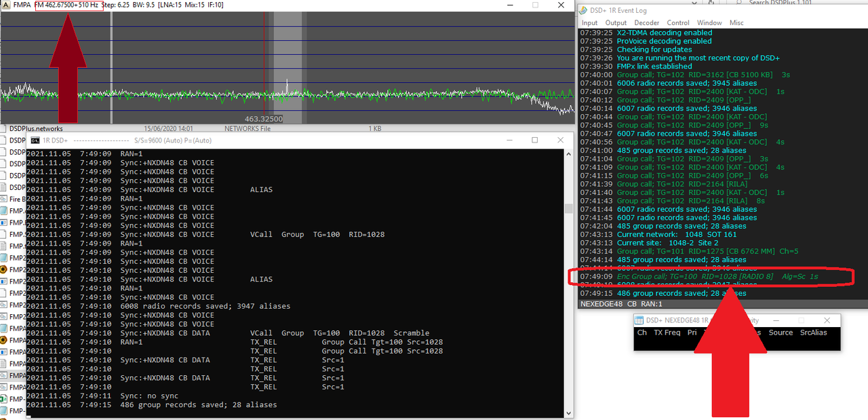Open the Input menu in Event Log

(x=589, y=22)
